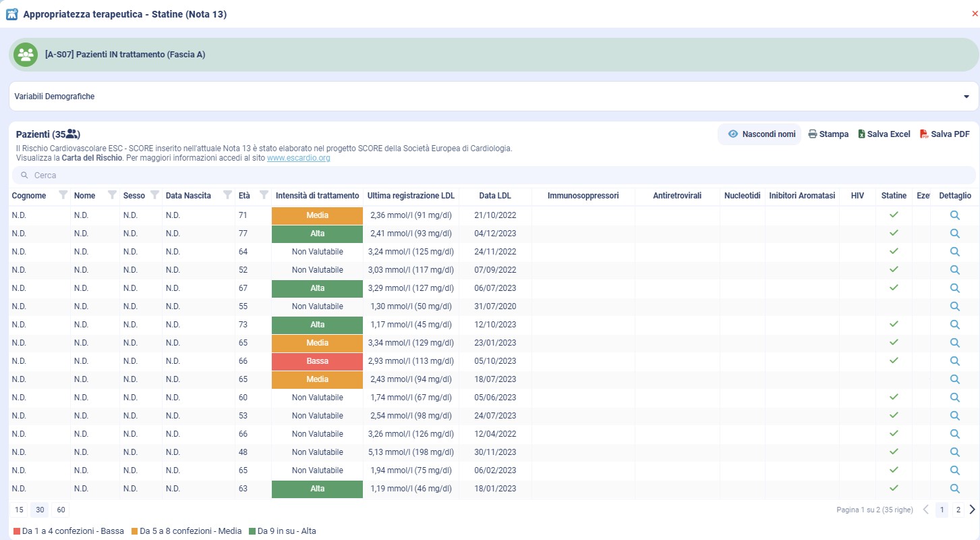Expand the Variabili Demografiche dropdown
Screen dimensions: 980x540
pos(965,97)
